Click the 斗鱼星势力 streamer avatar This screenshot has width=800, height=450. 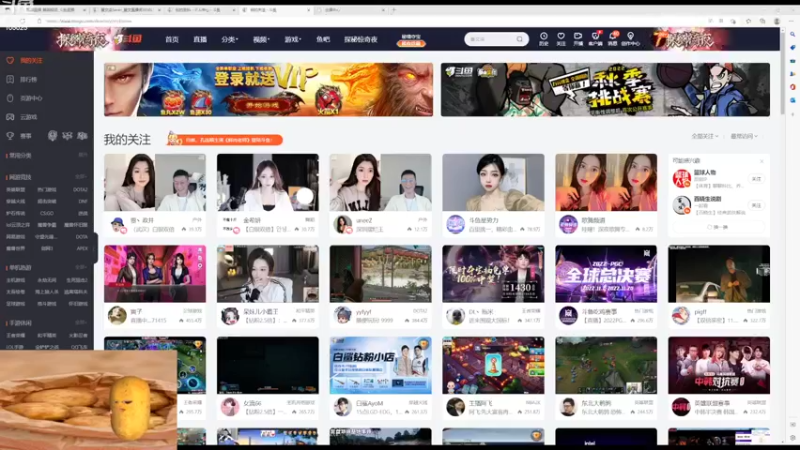point(455,224)
